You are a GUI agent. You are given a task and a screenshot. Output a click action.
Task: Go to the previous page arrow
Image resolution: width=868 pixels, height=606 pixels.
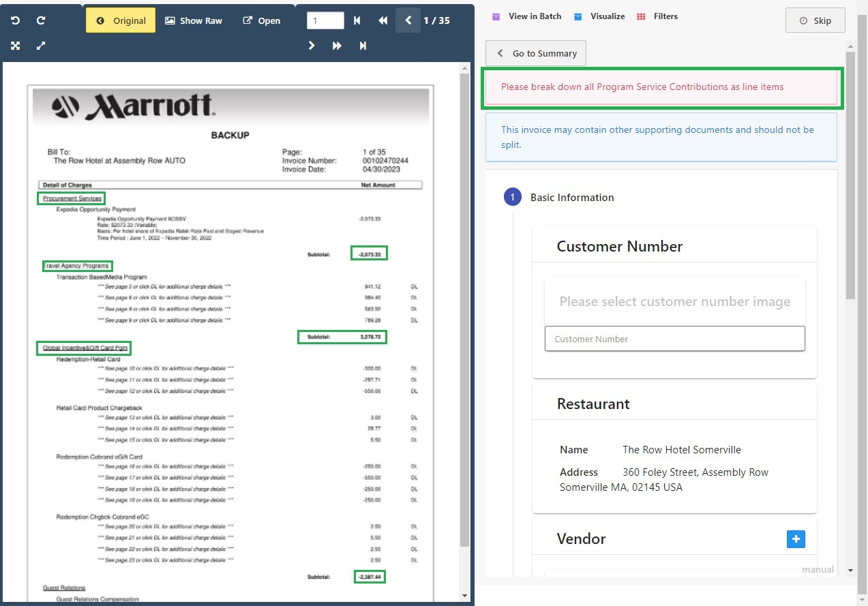coord(408,20)
